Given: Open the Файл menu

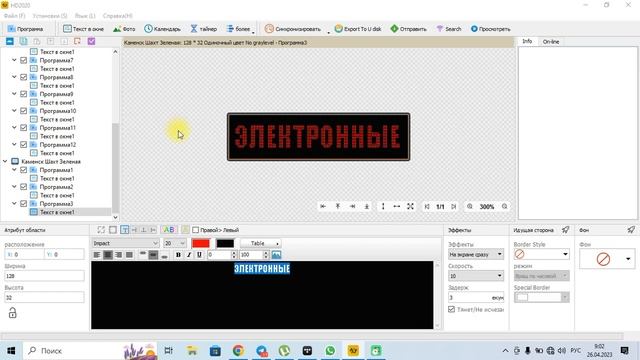Looking at the screenshot, I should pos(14,16).
